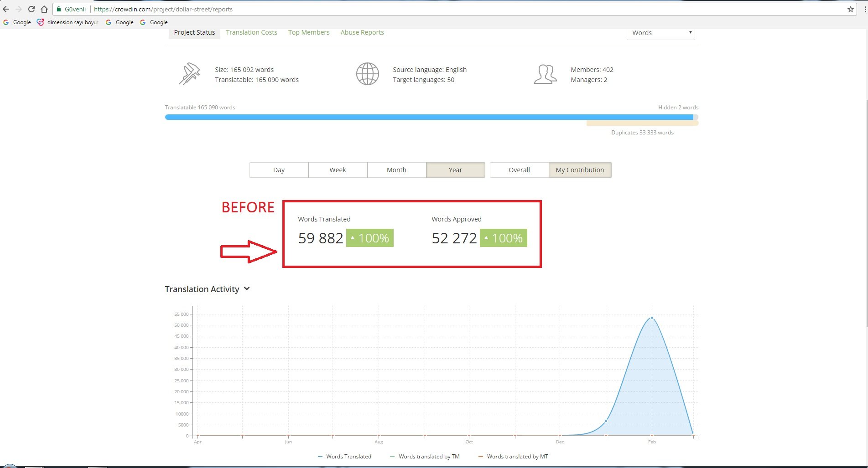This screenshot has width=868, height=468.
Task: Click 'Target languages: 50' text
Action: pos(424,80)
